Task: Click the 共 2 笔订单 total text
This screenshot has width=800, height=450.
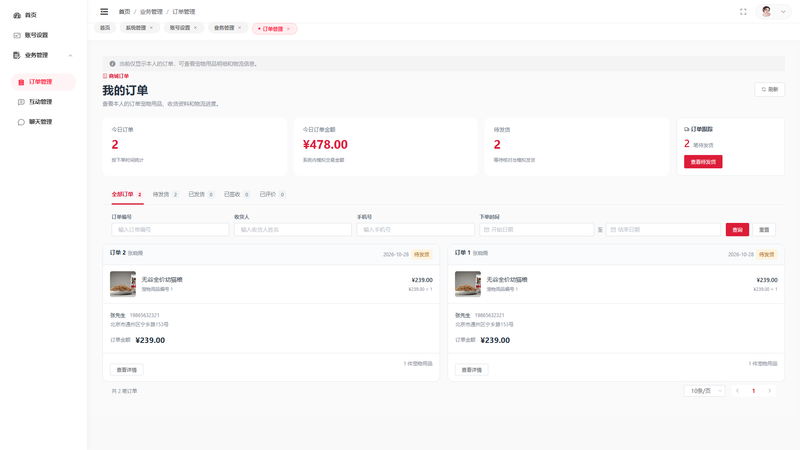Action: point(124,391)
